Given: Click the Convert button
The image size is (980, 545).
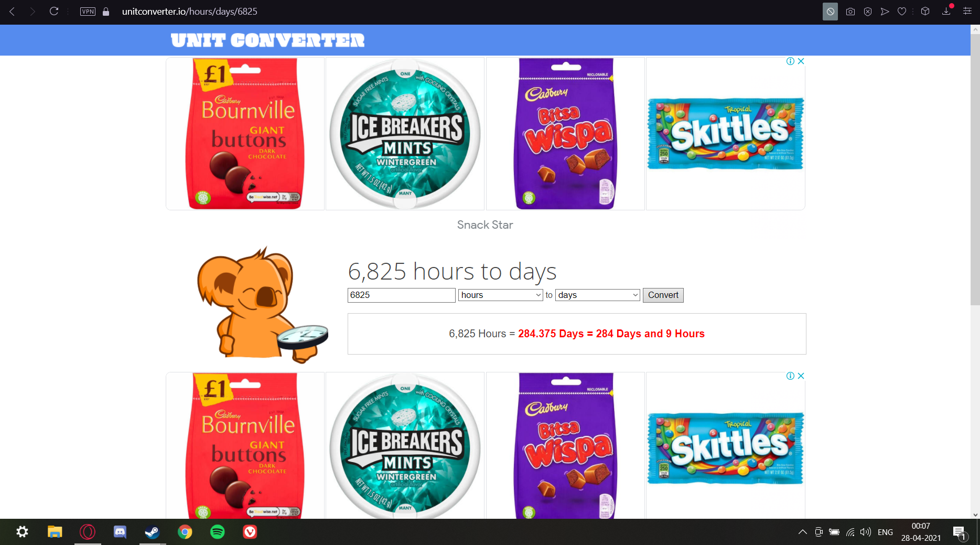Looking at the screenshot, I should 663,295.
